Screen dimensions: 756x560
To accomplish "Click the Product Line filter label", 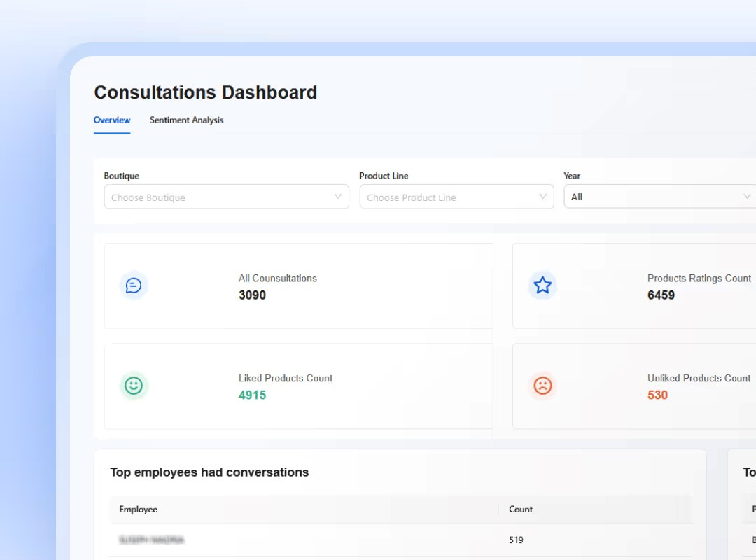I will (384, 176).
